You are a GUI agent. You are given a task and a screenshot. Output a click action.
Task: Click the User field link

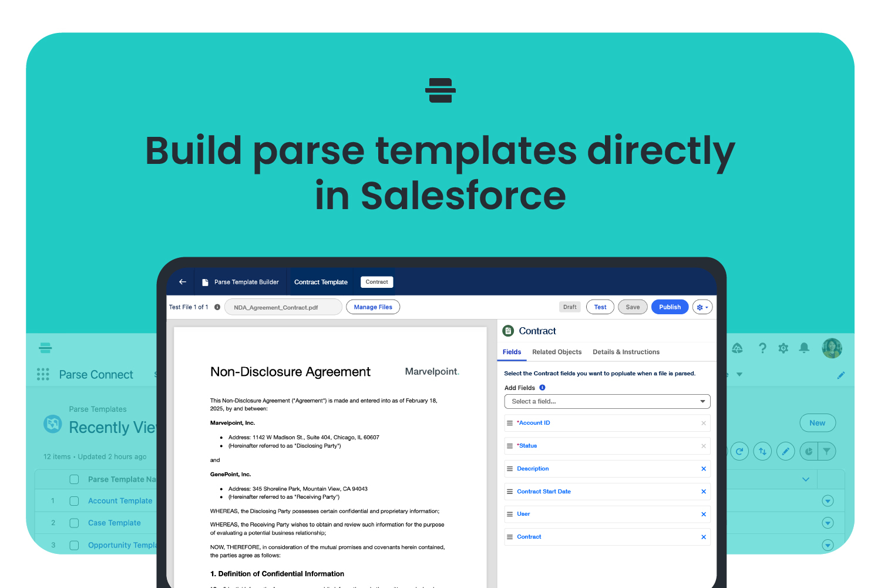tap(523, 514)
